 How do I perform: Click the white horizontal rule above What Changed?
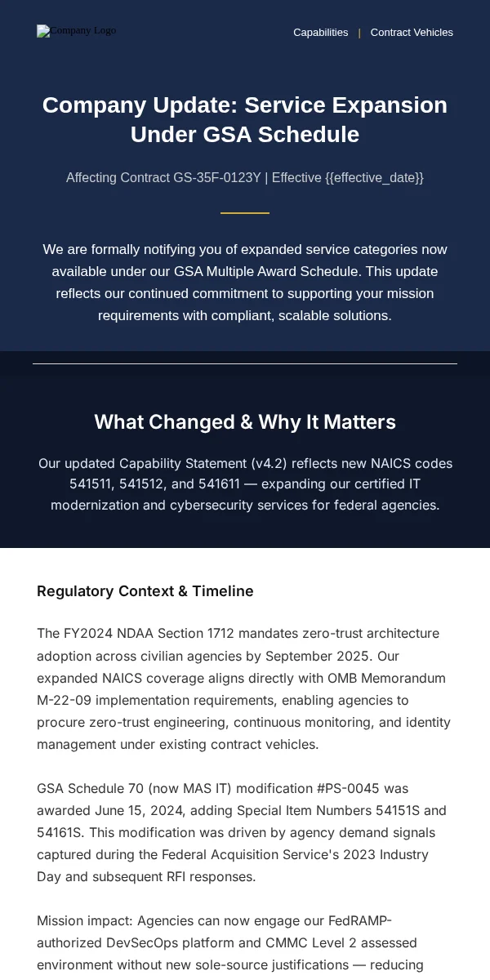pyautogui.click(x=245, y=363)
